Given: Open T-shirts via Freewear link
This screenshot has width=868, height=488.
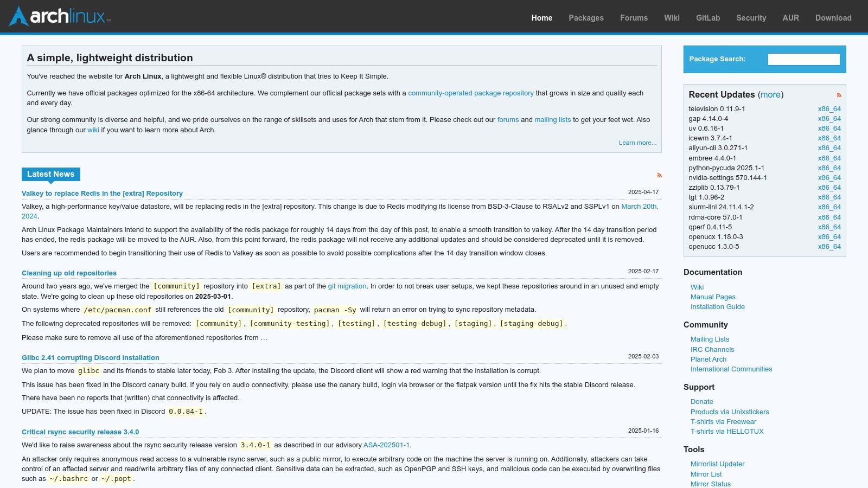Looking at the screenshot, I should tap(723, 422).
